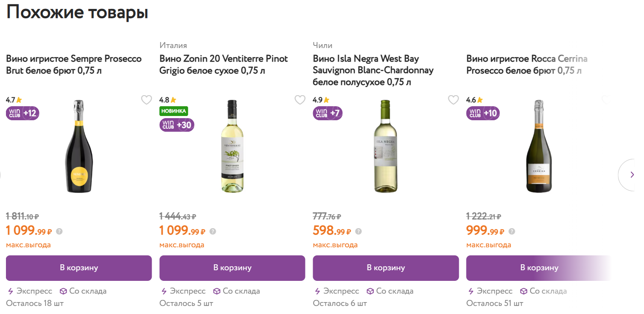Screen dimensions: 644x314
Task: Add Zonin Pinot Grigio to cart
Action: pos(232,268)
